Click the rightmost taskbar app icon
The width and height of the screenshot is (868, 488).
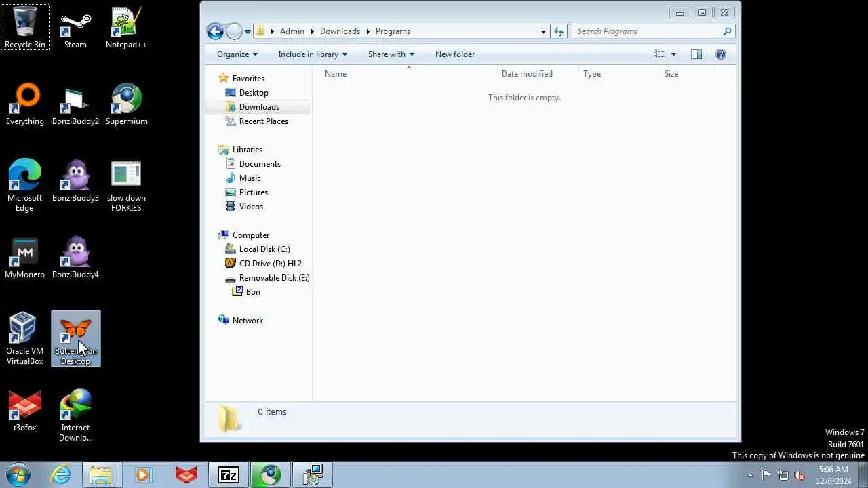tap(313, 474)
